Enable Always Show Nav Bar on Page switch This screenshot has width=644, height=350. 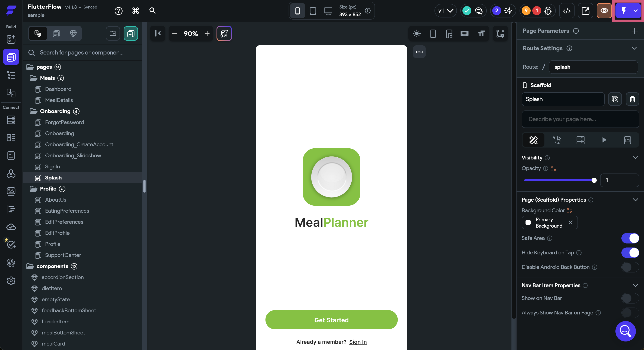pos(630,313)
